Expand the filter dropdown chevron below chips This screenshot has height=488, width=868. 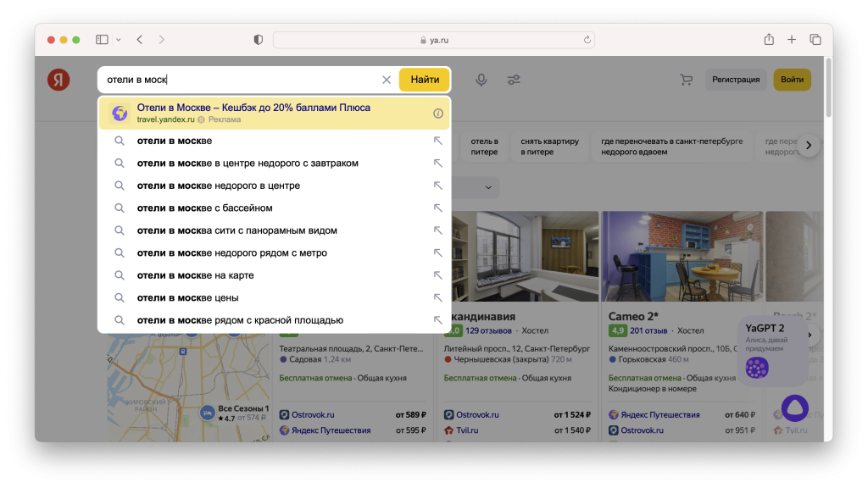[x=488, y=187]
